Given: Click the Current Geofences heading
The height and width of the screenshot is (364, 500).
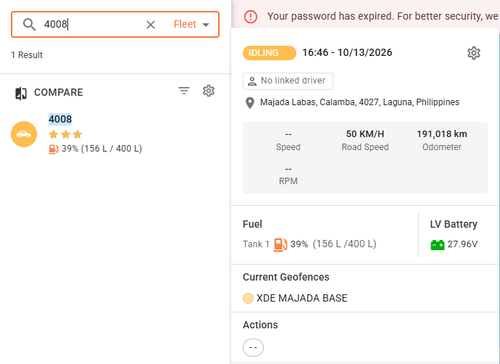Looking at the screenshot, I should click(286, 277).
